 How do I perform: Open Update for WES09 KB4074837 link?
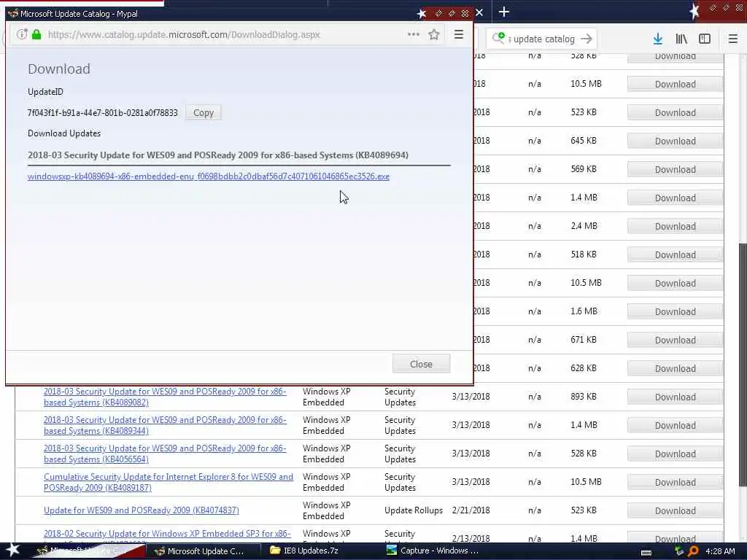point(142,510)
